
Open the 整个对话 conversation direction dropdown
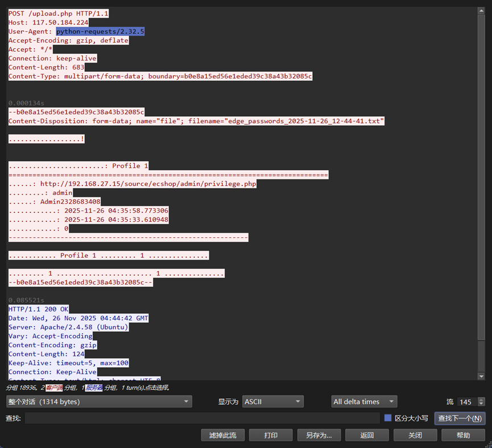click(x=101, y=401)
